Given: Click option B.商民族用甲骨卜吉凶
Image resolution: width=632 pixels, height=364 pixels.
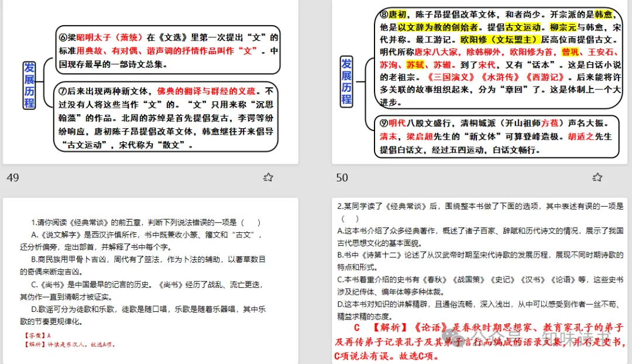Looking at the screenshot, I should [143, 266].
